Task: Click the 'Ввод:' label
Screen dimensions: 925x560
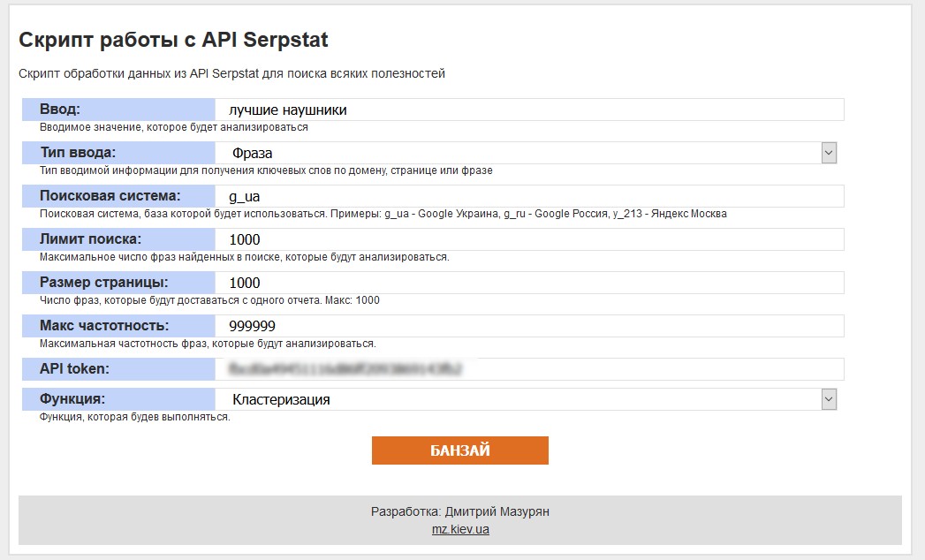Action: [x=59, y=110]
